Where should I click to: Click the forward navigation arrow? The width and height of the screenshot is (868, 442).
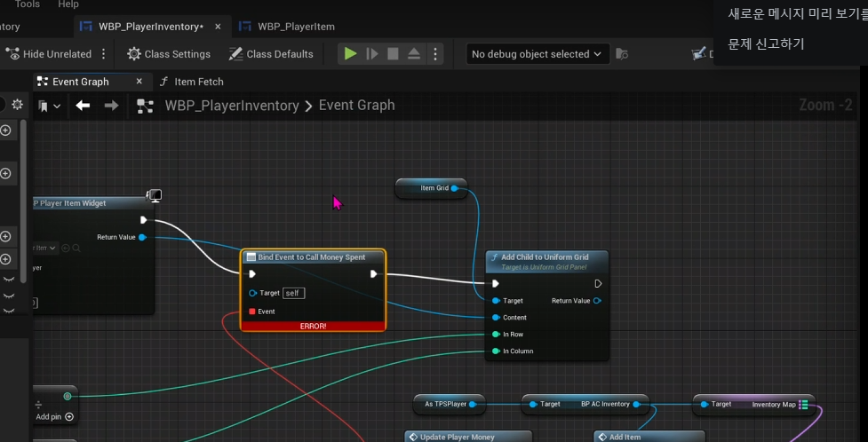(x=111, y=105)
